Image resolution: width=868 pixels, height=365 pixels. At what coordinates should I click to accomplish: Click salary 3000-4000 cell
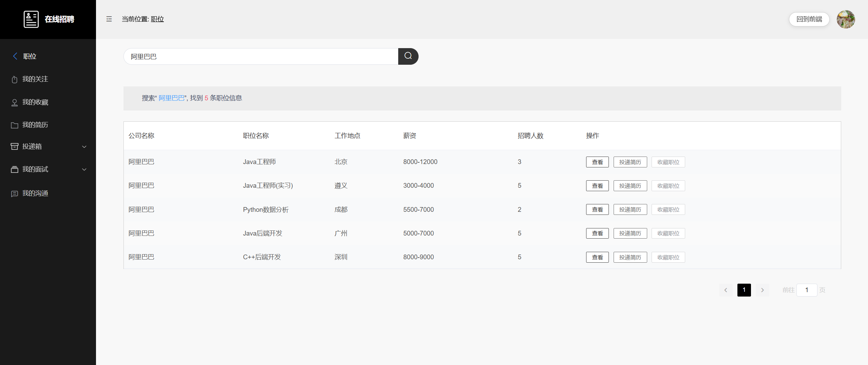point(419,186)
